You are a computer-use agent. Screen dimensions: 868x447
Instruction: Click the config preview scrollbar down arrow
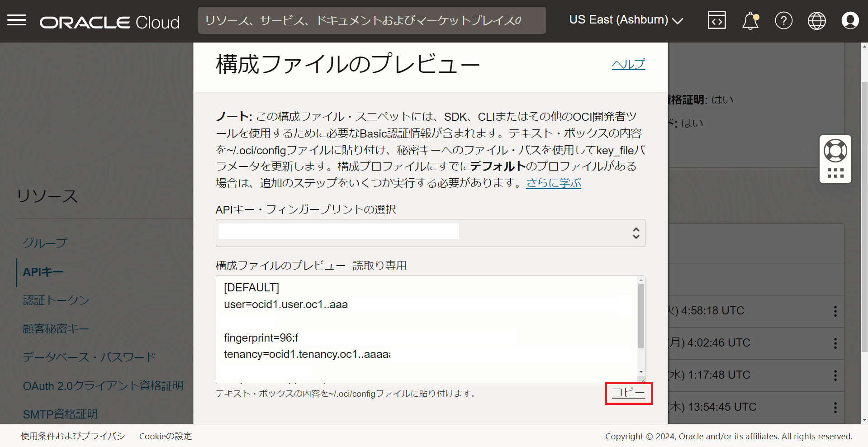(641, 372)
